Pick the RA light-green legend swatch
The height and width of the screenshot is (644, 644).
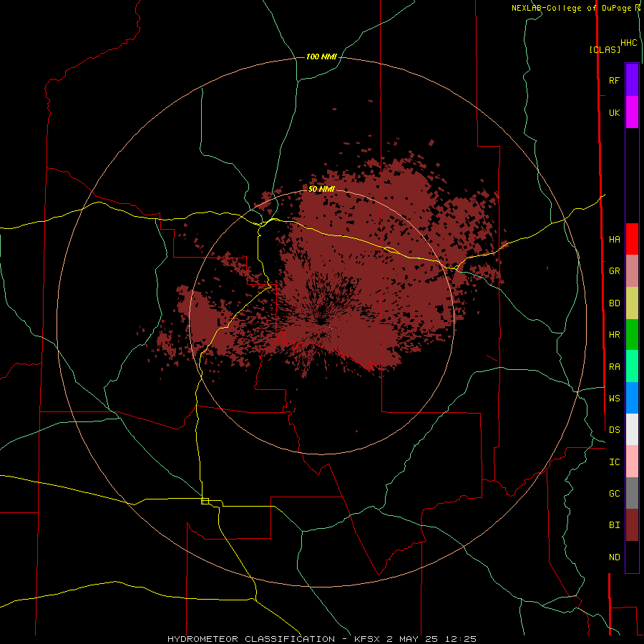pyautogui.click(x=632, y=366)
